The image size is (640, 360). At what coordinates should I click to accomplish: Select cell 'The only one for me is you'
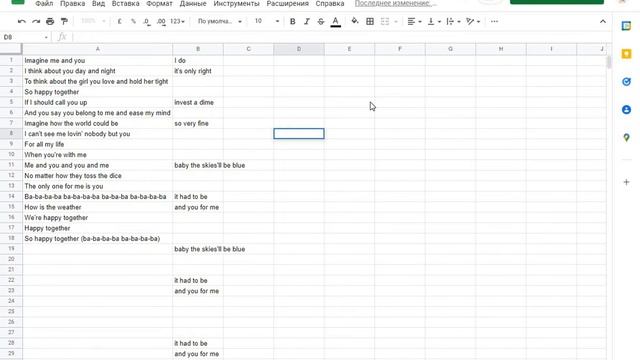98,186
